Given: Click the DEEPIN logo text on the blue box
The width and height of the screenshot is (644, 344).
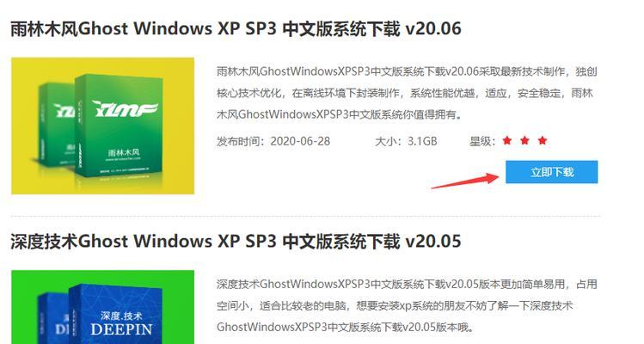Looking at the screenshot, I should 121,329.
